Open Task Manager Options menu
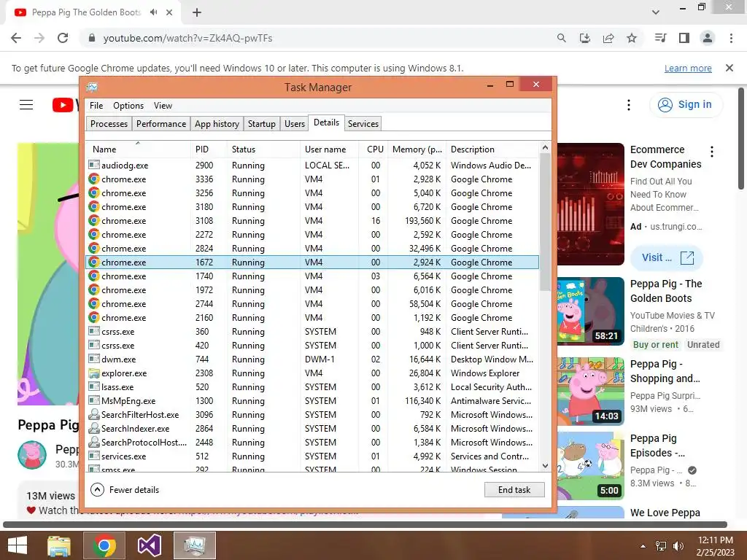 128,106
